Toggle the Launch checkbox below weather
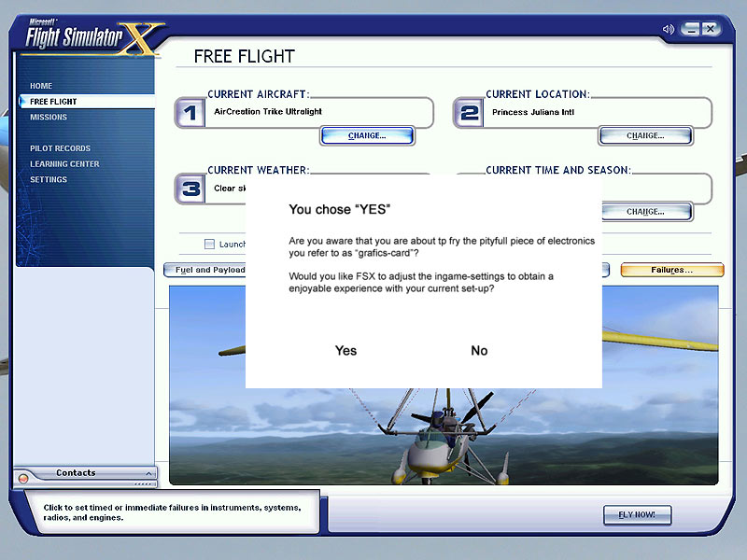 (209, 245)
